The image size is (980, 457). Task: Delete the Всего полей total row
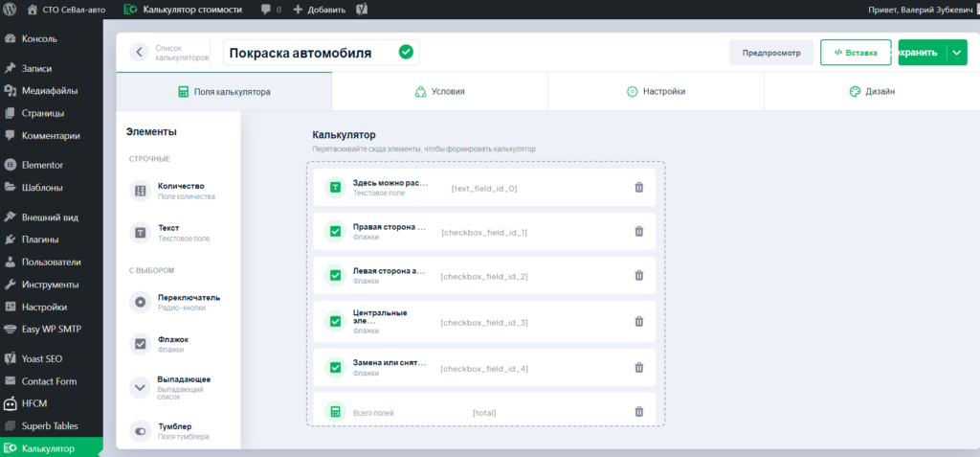click(x=638, y=411)
